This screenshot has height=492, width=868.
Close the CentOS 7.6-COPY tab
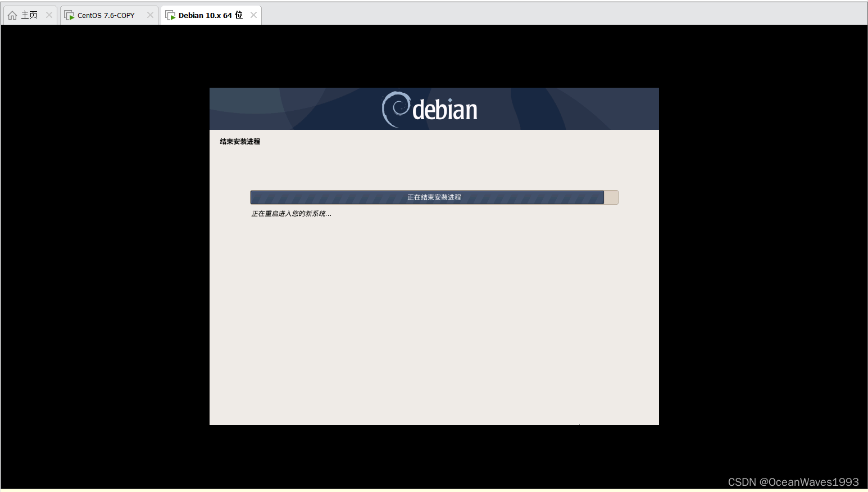150,15
